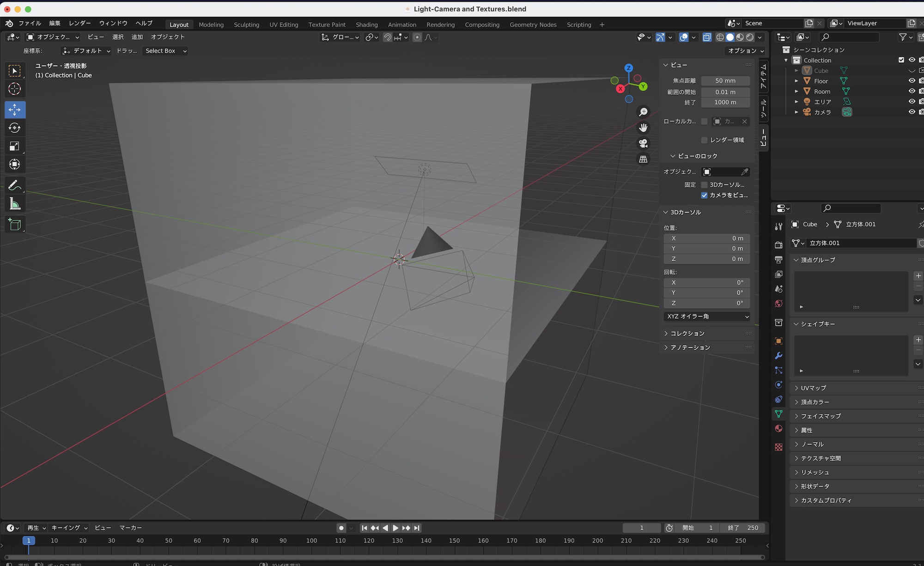Click the viewport pan hand icon
924x566 pixels.
point(643,128)
